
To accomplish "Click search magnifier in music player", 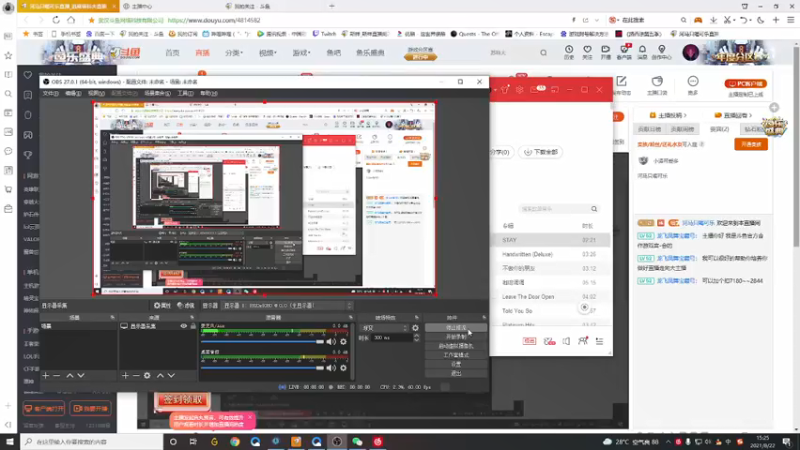I will pos(594,209).
